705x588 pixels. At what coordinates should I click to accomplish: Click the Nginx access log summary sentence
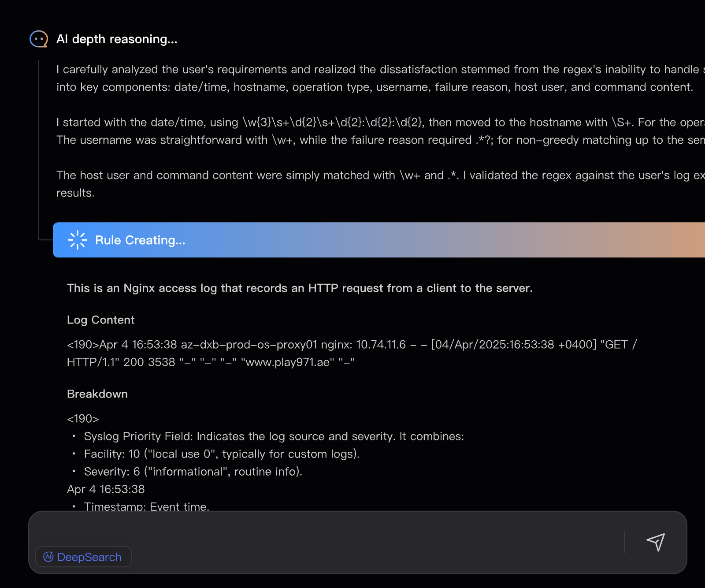pos(300,288)
